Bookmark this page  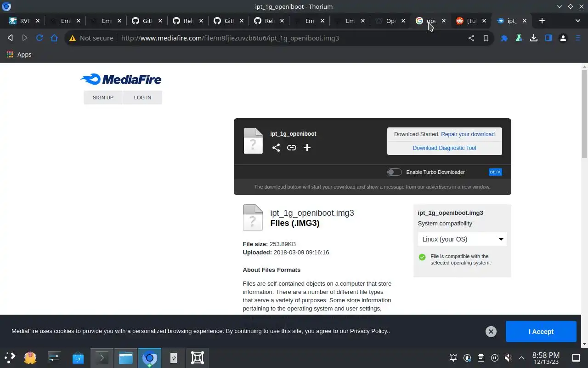pos(486,38)
